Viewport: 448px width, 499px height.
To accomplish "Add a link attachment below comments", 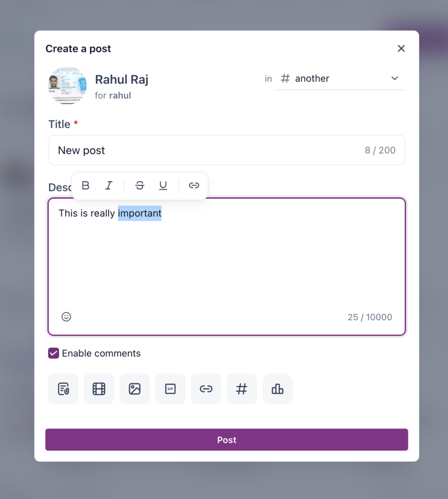I will [x=206, y=389].
